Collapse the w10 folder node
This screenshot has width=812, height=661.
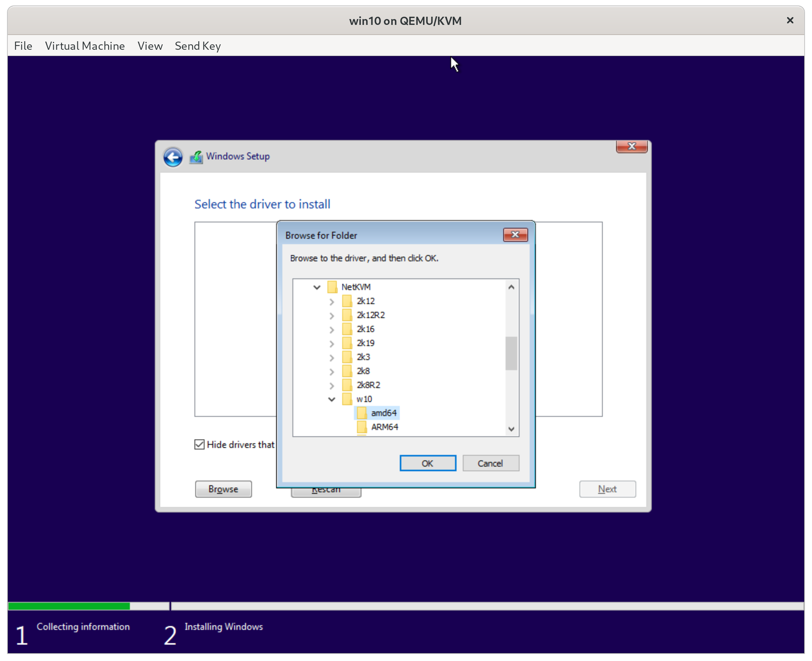(332, 399)
